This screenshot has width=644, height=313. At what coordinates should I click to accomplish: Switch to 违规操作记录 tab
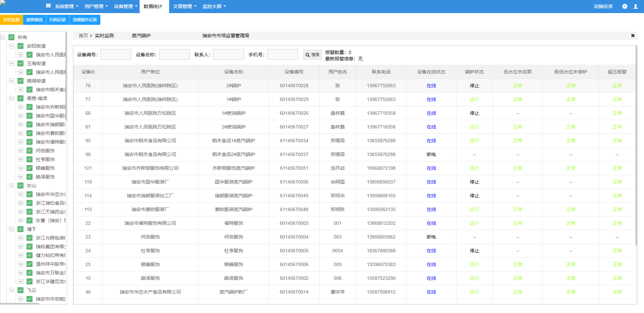coord(85,20)
